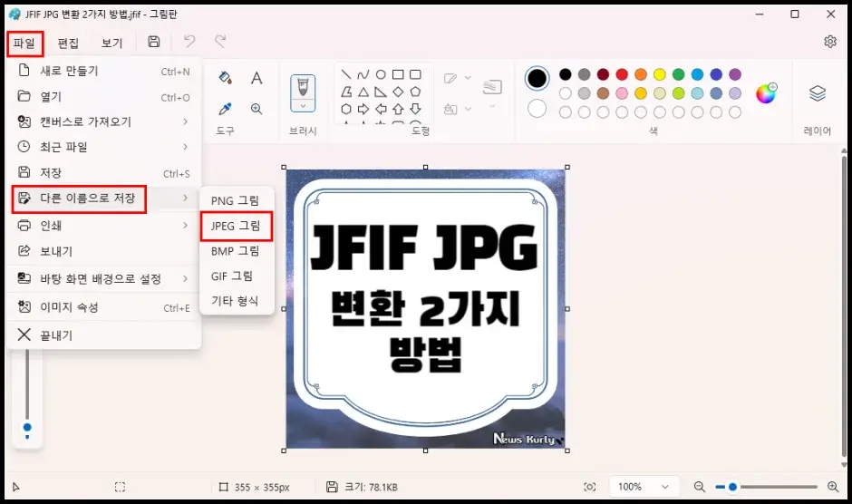The image size is (852, 504).
Task: Expand the brush type dropdown
Action: (x=303, y=105)
